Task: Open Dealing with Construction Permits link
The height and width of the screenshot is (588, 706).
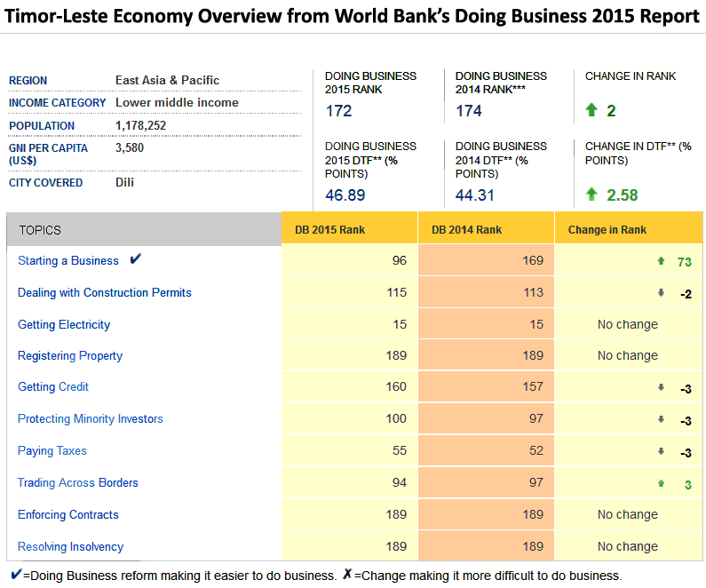Action: click(105, 292)
